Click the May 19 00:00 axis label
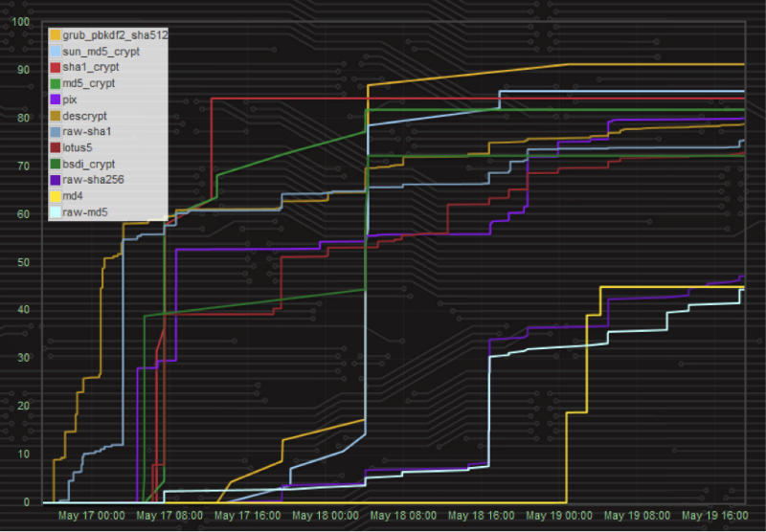This screenshot has width=766, height=532. (x=559, y=516)
